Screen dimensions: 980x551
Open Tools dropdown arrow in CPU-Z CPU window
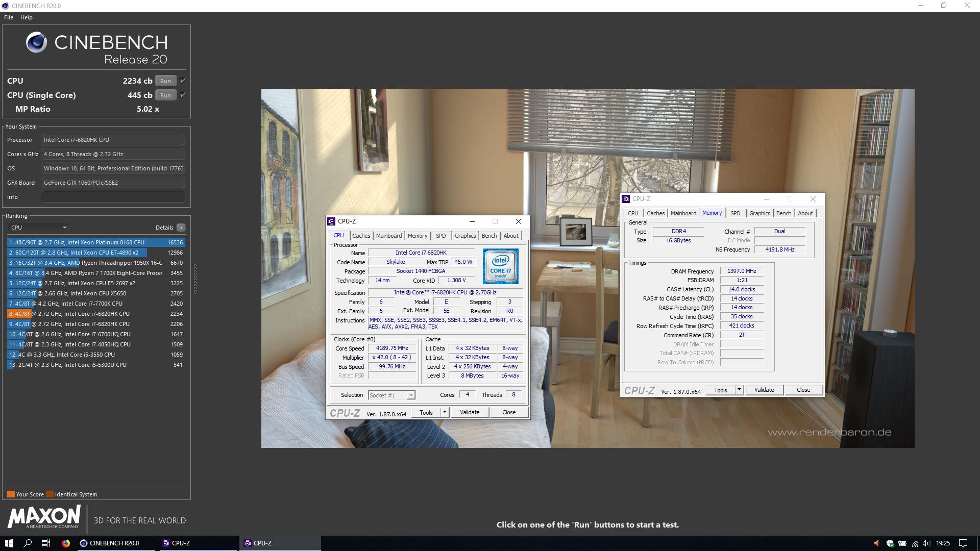445,412
